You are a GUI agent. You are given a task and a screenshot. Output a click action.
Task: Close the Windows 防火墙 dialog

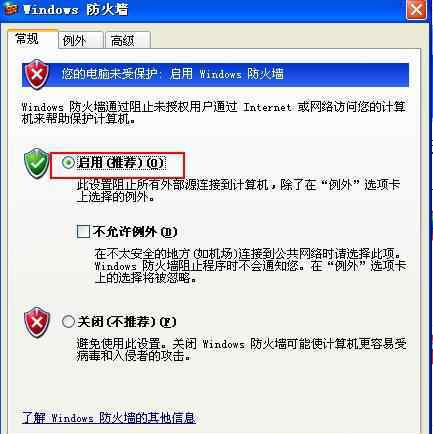(x=416, y=9)
